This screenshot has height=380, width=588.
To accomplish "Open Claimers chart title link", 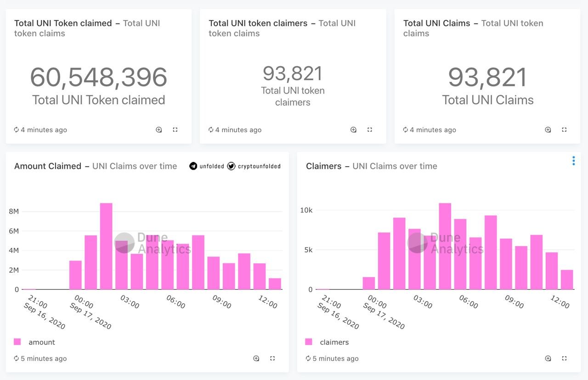I will [x=324, y=166].
